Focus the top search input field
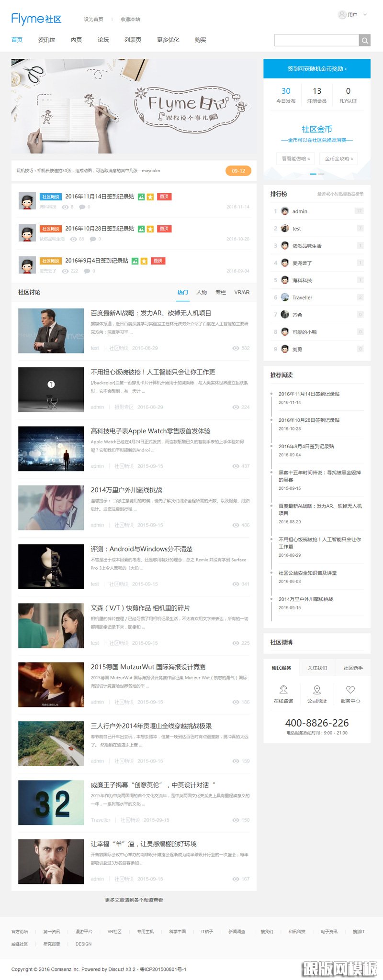The image size is (383, 980). (x=317, y=41)
